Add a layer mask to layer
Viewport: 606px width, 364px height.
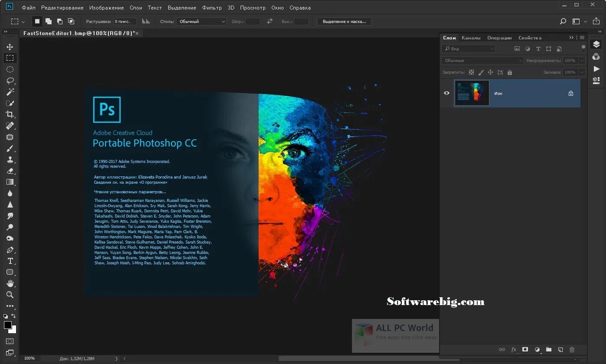[x=525, y=349]
